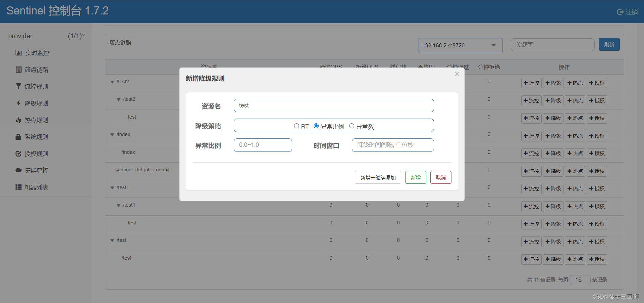Click the Sentinel 控制台 1.7.2 title

coord(57,11)
